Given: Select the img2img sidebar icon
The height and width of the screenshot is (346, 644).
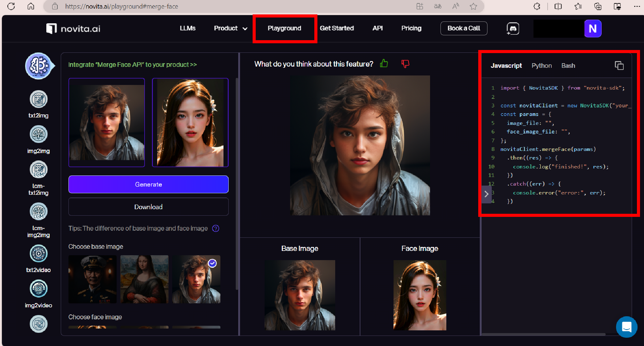Looking at the screenshot, I should [38, 134].
